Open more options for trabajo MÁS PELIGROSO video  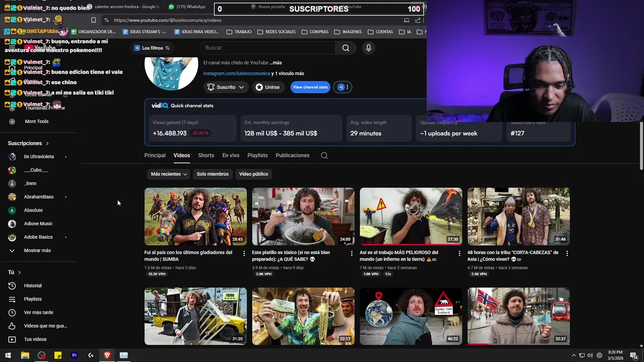coord(459,253)
